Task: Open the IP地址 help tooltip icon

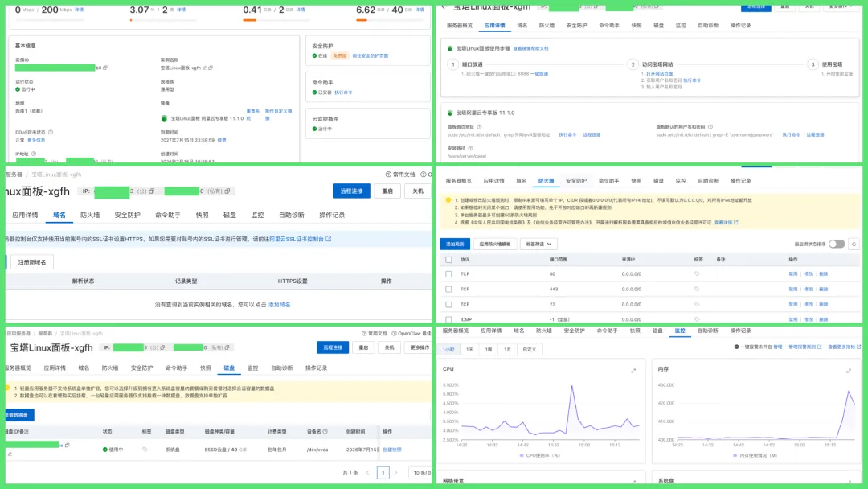Action: pyautogui.click(x=34, y=154)
